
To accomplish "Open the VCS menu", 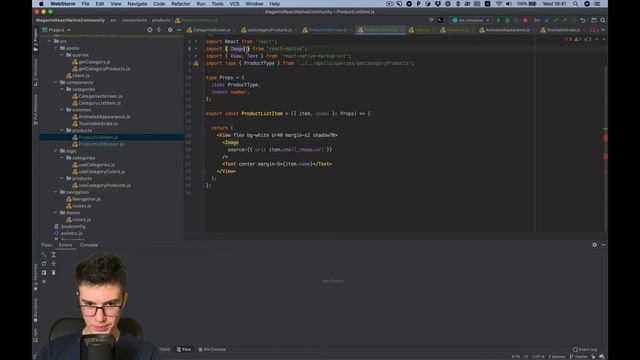I will (234, 4).
